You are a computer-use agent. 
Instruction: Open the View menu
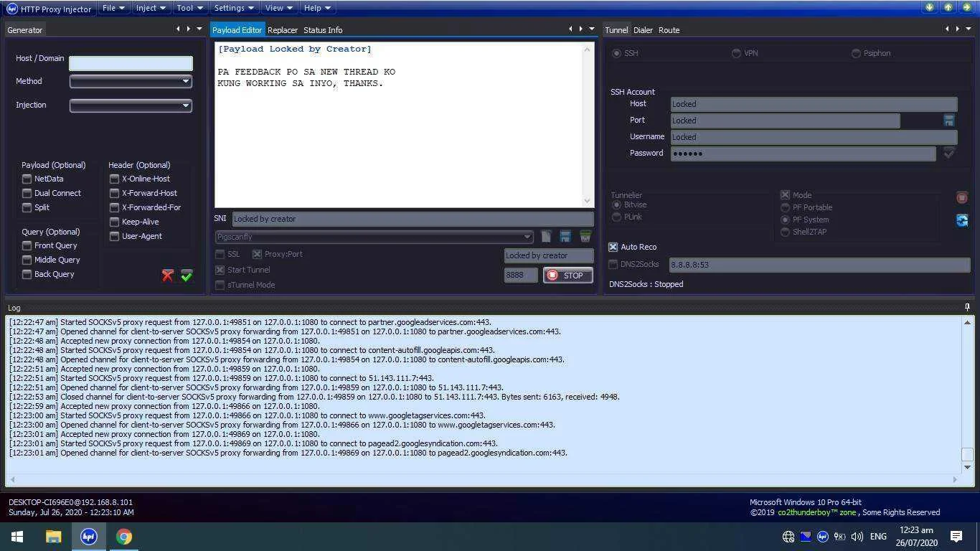pos(279,8)
